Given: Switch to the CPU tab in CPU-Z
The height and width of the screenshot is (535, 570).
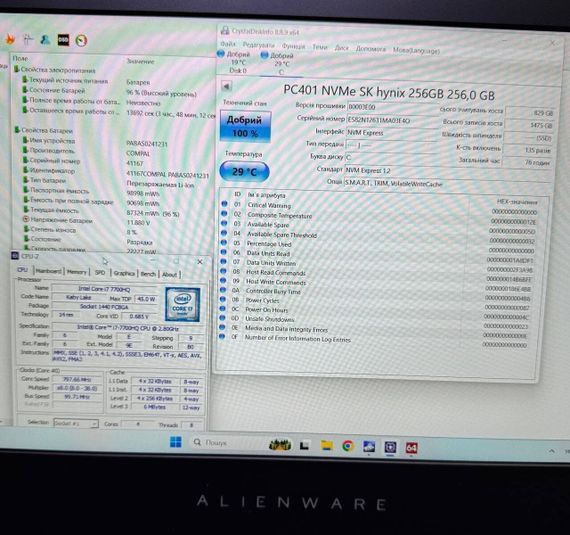Looking at the screenshot, I should click(x=23, y=270).
